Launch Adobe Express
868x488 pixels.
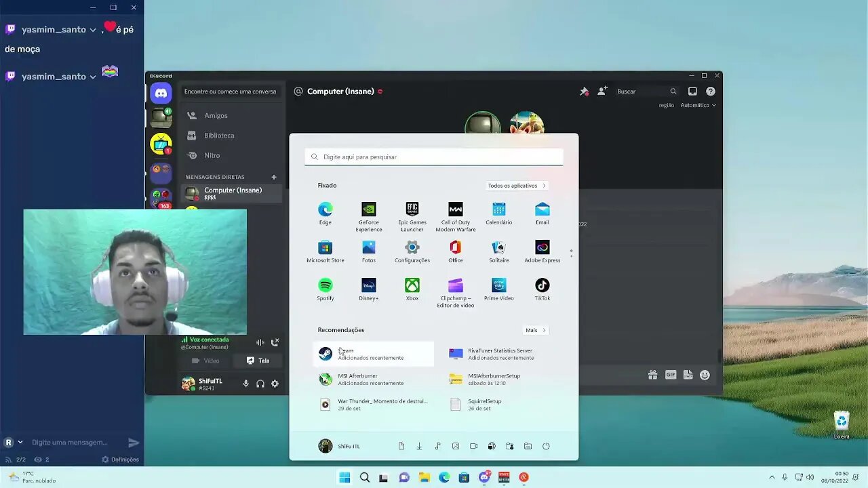[542, 251]
